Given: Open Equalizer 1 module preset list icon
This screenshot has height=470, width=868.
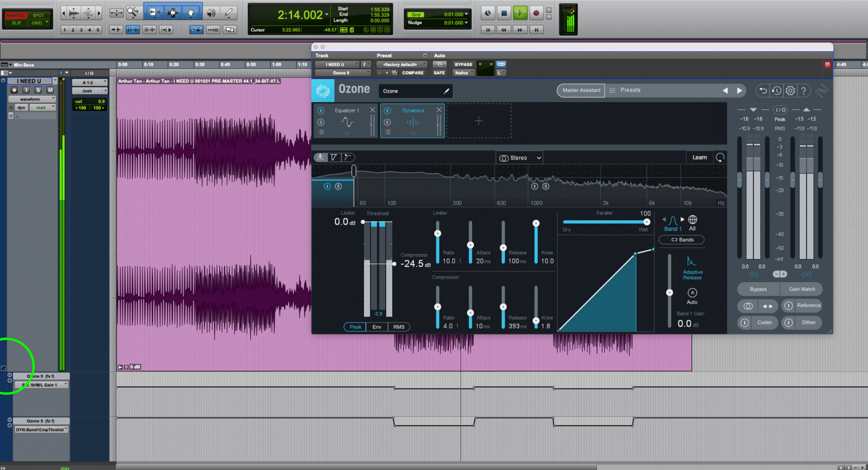Looking at the screenshot, I should click(x=321, y=132).
